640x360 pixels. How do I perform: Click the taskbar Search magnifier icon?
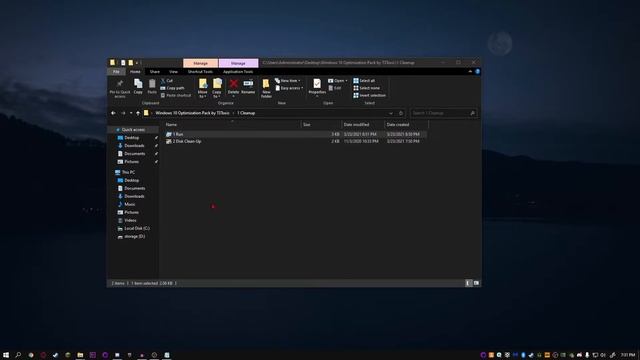point(18,355)
